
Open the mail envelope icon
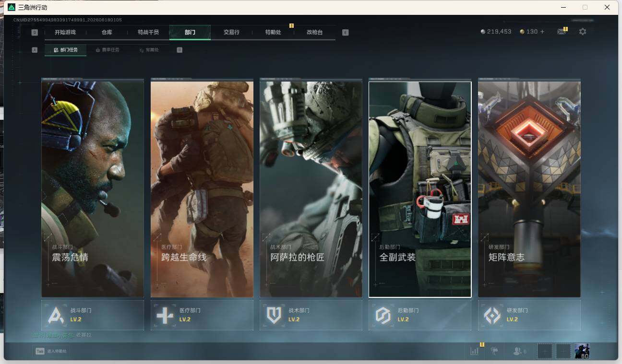click(561, 32)
